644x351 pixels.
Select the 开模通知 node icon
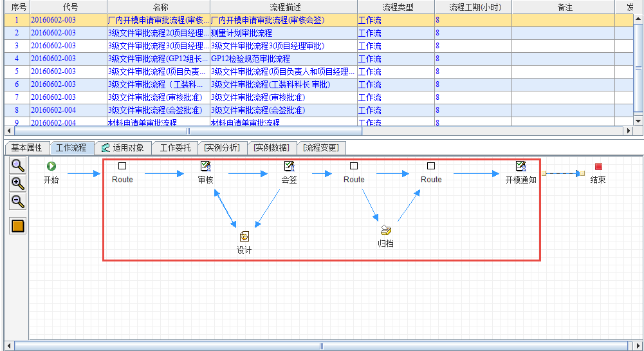[x=521, y=166]
